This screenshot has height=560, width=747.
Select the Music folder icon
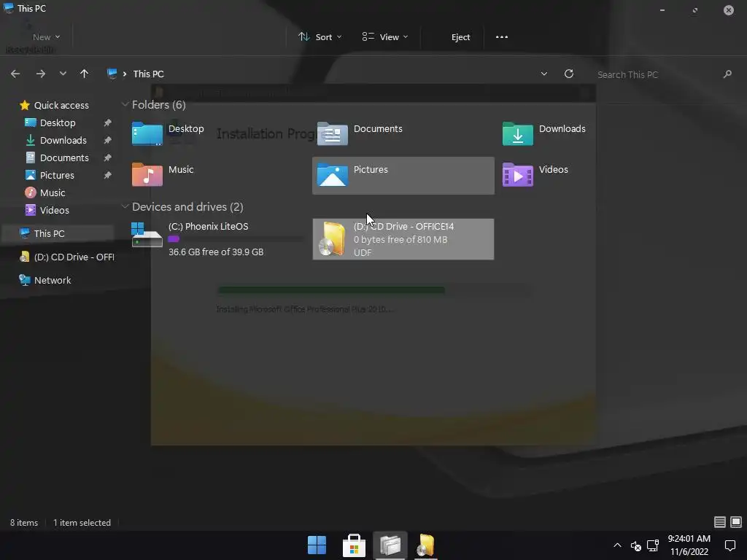147,174
